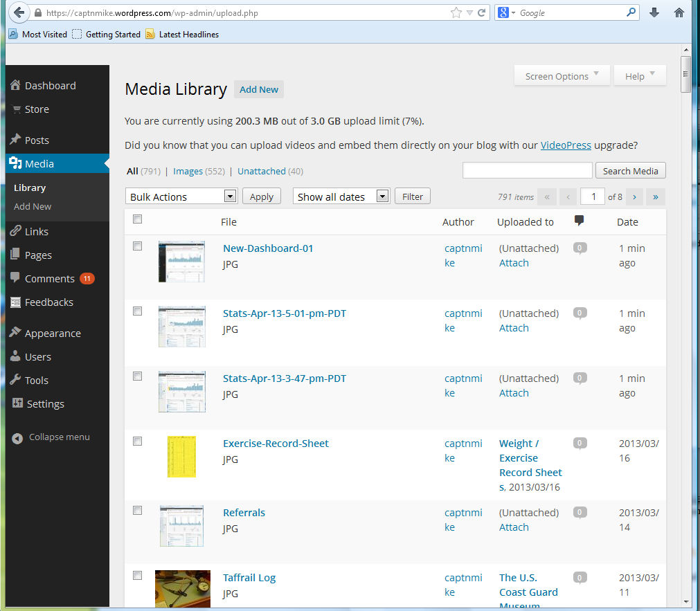Reload the page with the refresh icon

(x=481, y=12)
